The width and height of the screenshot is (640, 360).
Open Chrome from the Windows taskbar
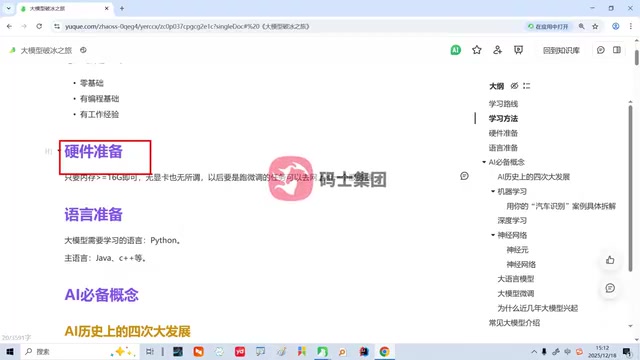pyautogui.click(x=384, y=351)
